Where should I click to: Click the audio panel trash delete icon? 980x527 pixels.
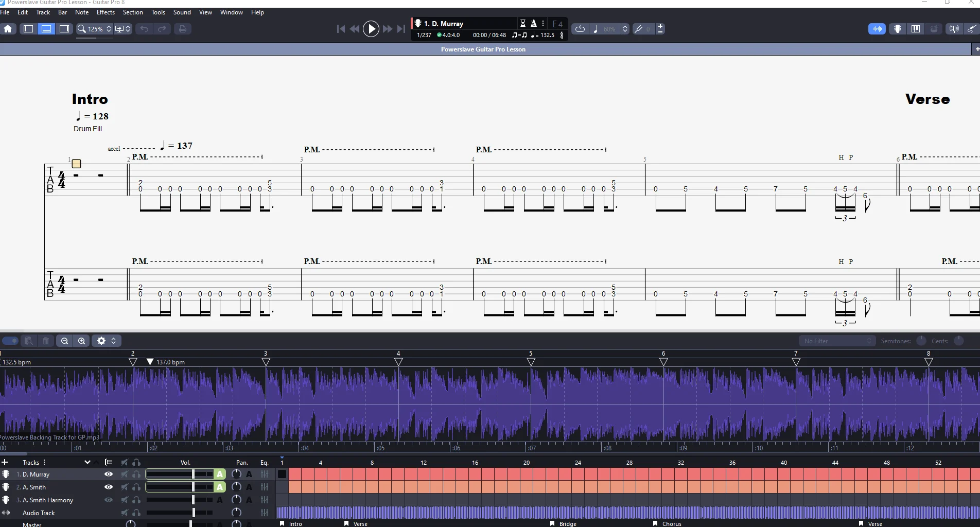[46, 341]
